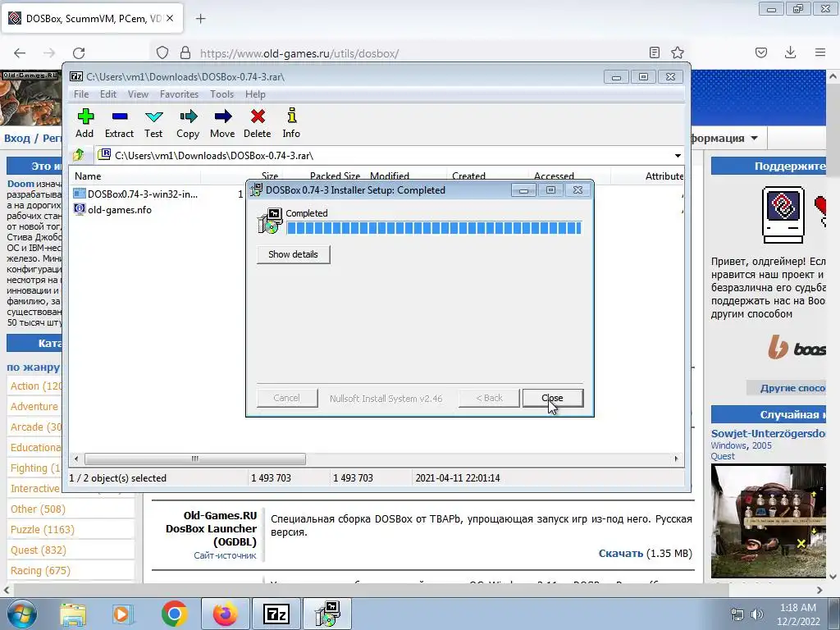Click the installer completed progress bar
Image resolution: width=840 pixels, height=630 pixels.
click(434, 228)
